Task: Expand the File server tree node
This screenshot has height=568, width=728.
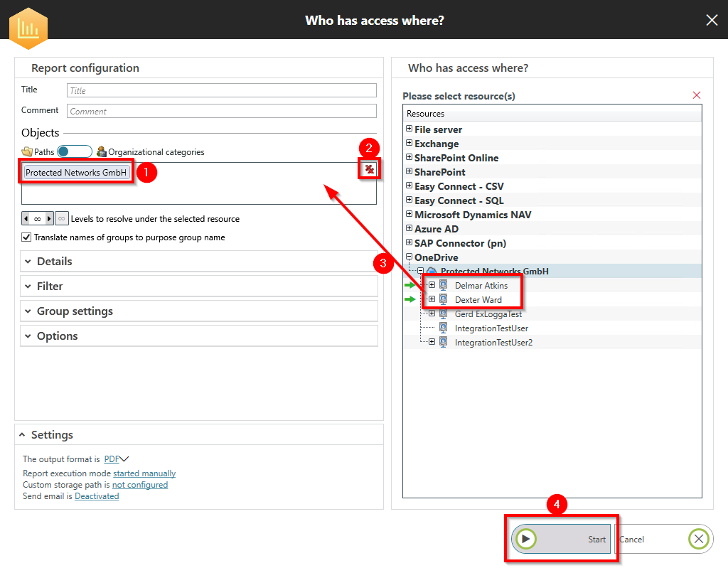Action: pyautogui.click(x=409, y=129)
